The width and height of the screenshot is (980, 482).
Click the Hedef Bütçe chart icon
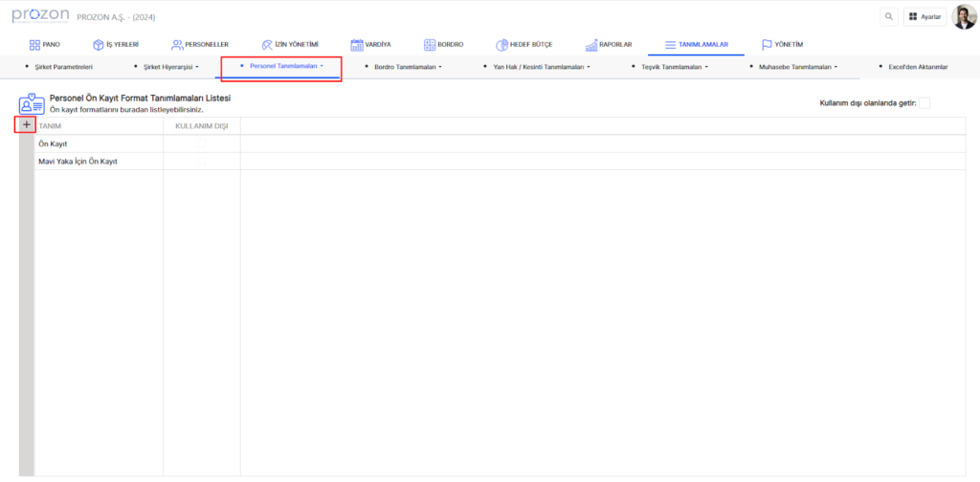click(502, 45)
